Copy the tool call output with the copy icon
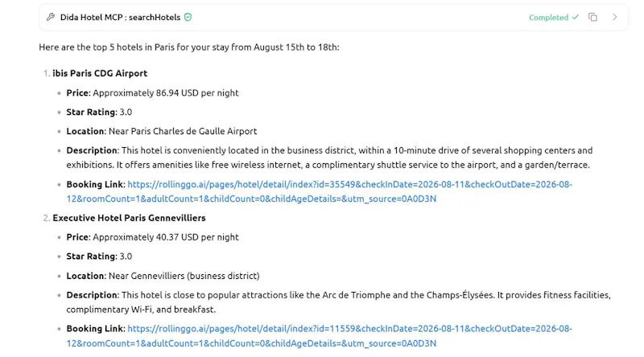Screen dimensions: 644x357 592,17
